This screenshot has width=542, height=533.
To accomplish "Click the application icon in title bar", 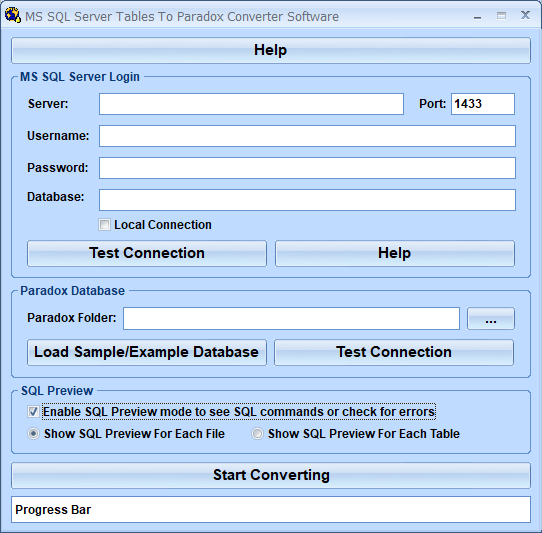I will point(12,15).
